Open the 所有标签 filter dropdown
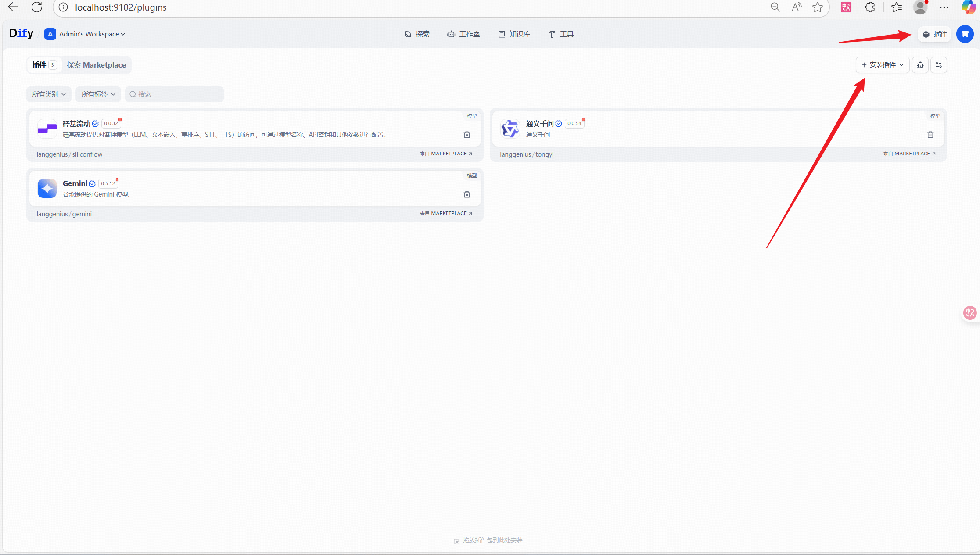 point(98,94)
